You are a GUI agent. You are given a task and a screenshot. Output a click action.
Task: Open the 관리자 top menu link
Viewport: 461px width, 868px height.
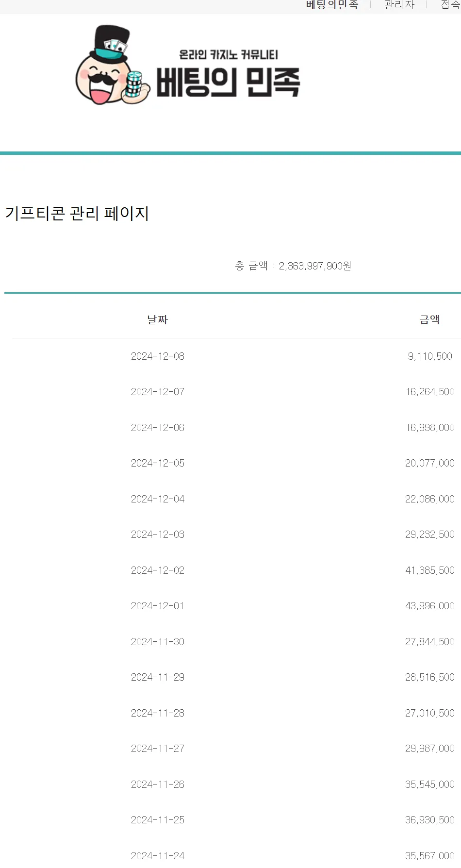coord(399,5)
